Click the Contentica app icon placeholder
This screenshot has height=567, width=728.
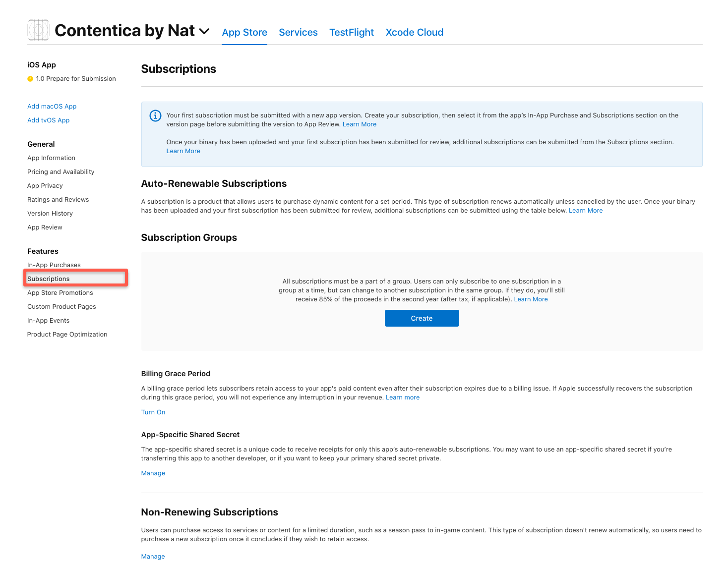click(38, 30)
